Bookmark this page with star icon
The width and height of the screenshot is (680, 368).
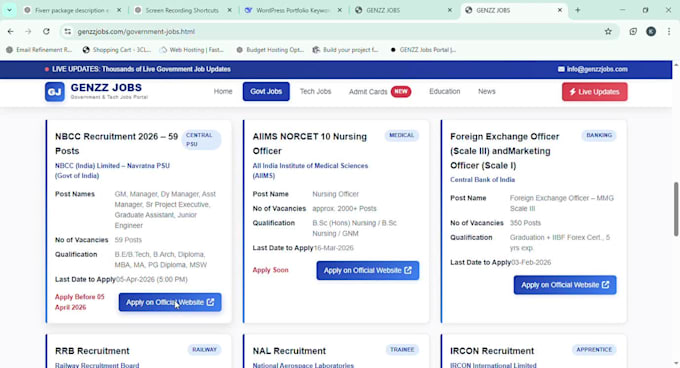(x=608, y=32)
